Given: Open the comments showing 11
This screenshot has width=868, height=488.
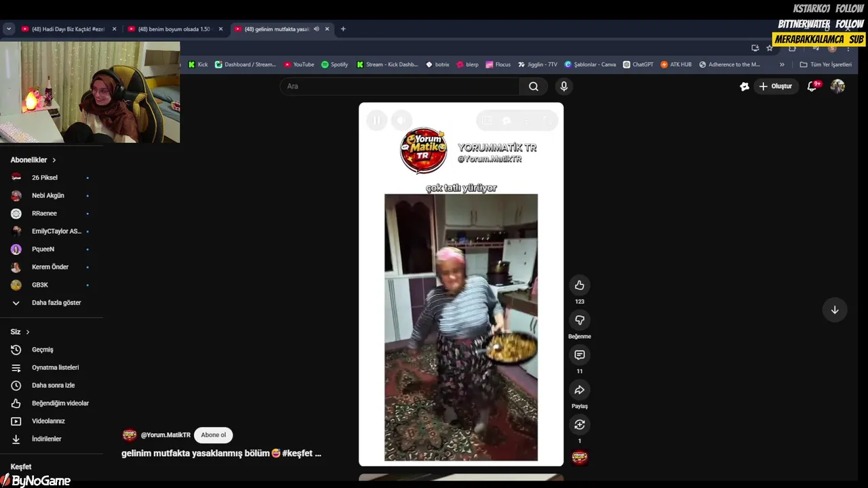Looking at the screenshot, I should 579,355.
